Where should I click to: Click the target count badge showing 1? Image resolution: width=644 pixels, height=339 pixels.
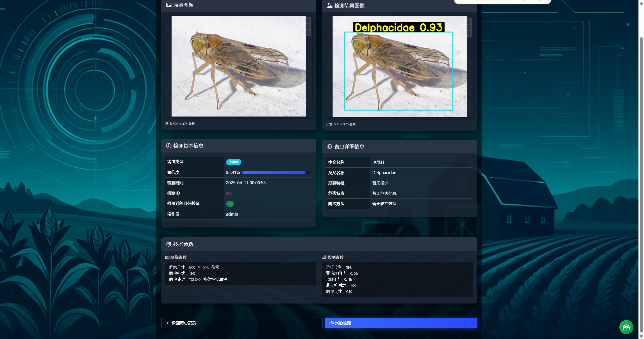230,204
